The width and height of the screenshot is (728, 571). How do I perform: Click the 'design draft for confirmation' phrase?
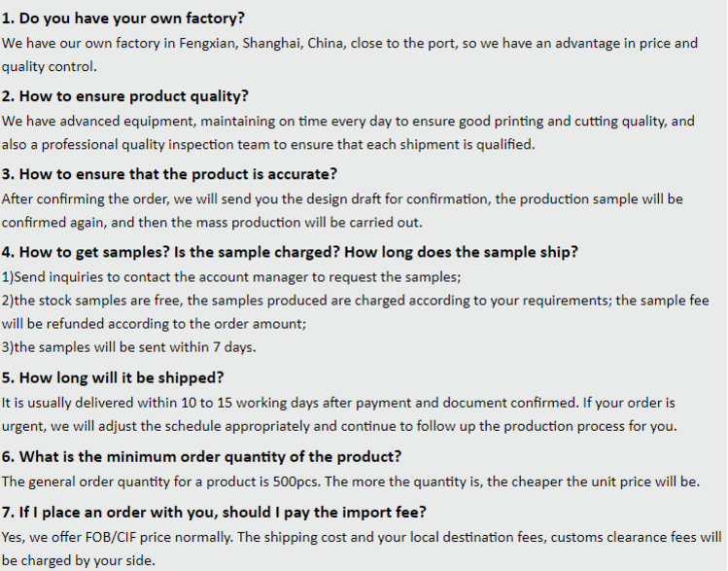392,199
